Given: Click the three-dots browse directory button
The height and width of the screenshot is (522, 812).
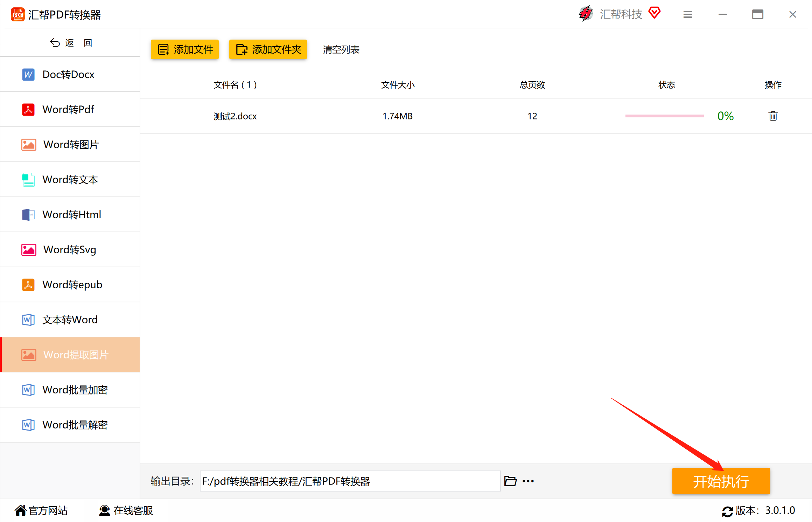Looking at the screenshot, I should 528,481.
